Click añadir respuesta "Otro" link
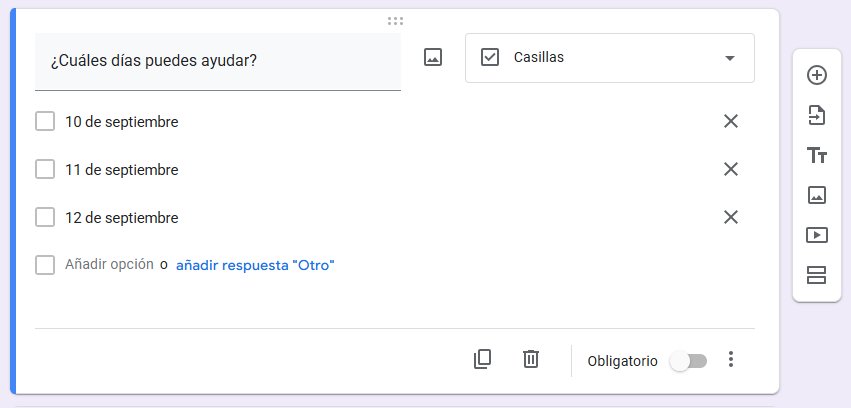The width and height of the screenshot is (851, 408). coord(255,265)
